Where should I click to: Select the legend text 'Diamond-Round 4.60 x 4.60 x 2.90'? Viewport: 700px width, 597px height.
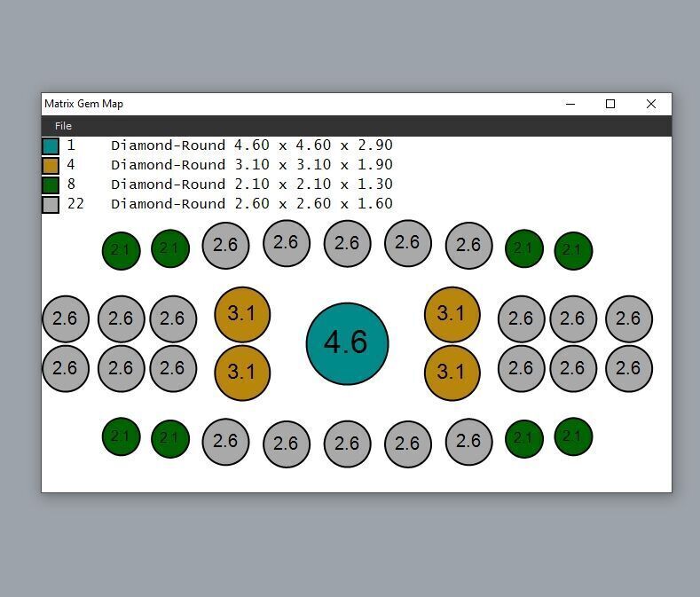coord(252,145)
